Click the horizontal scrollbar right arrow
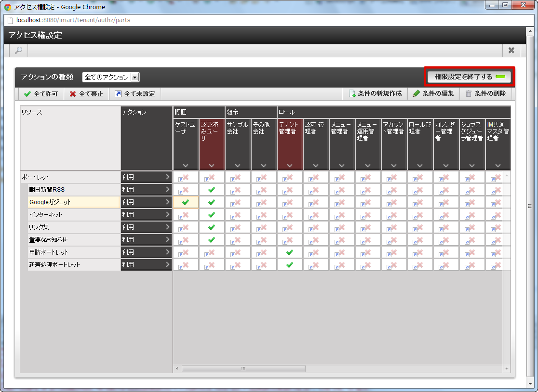 pyautogui.click(x=507, y=369)
